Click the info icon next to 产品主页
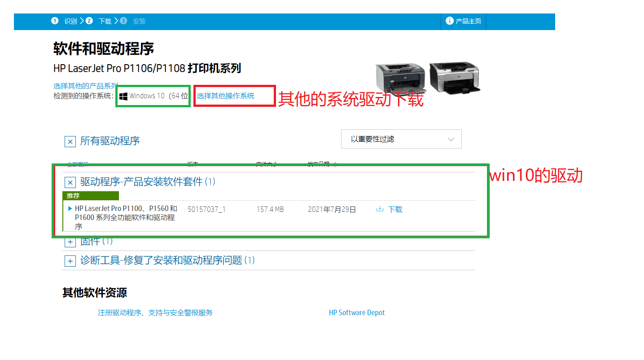This screenshot has width=644, height=360. (x=449, y=21)
